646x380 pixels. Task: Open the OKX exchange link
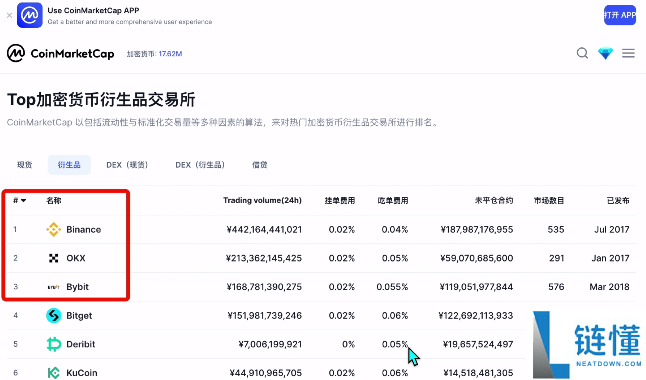76,258
